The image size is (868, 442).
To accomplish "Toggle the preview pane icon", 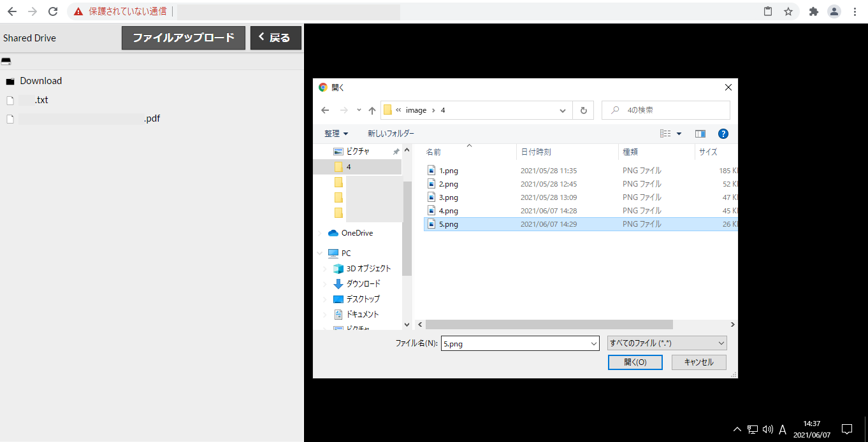I will tap(700, 134).
